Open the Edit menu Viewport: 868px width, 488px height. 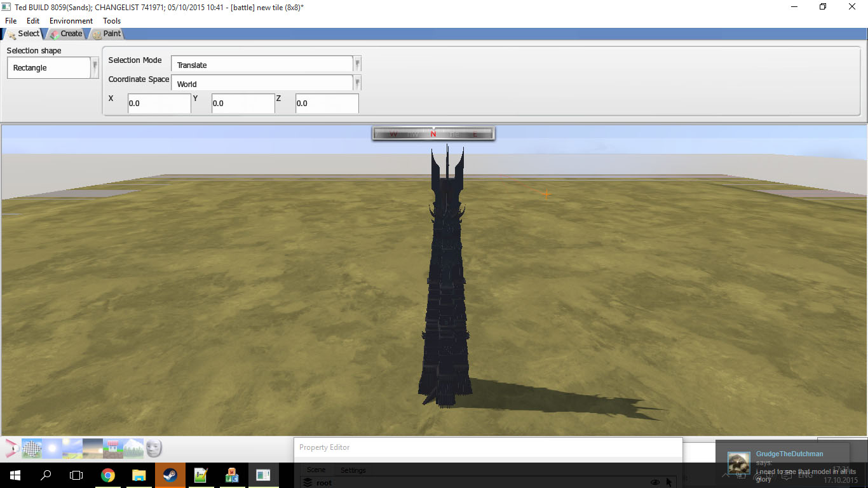pos(33,21)
